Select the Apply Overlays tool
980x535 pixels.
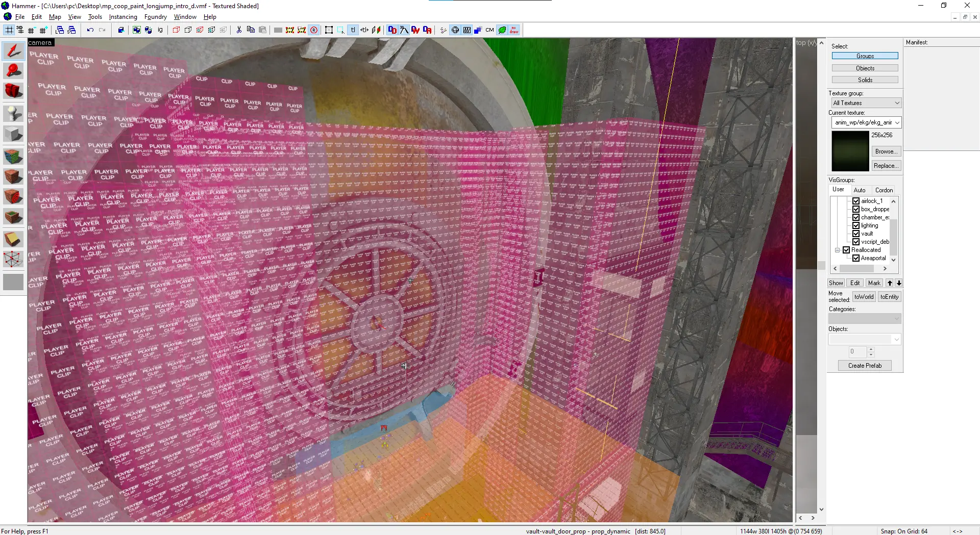click(x=13, y=217)
